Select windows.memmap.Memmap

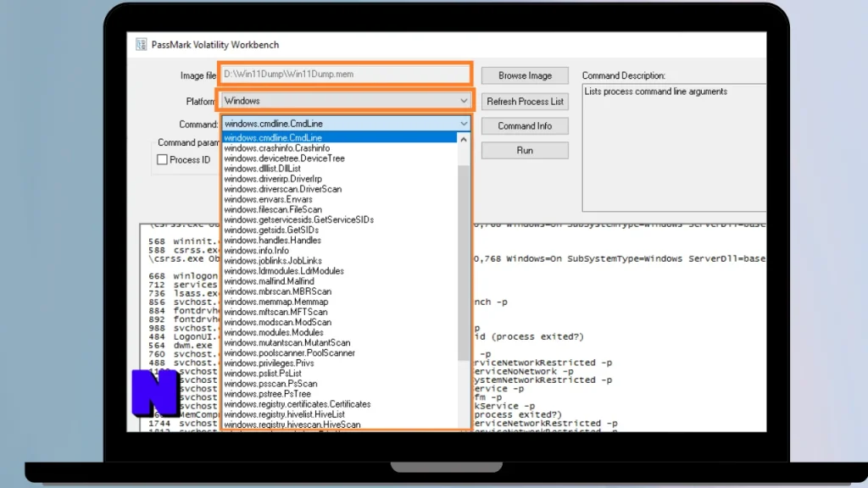coord(340,302)
